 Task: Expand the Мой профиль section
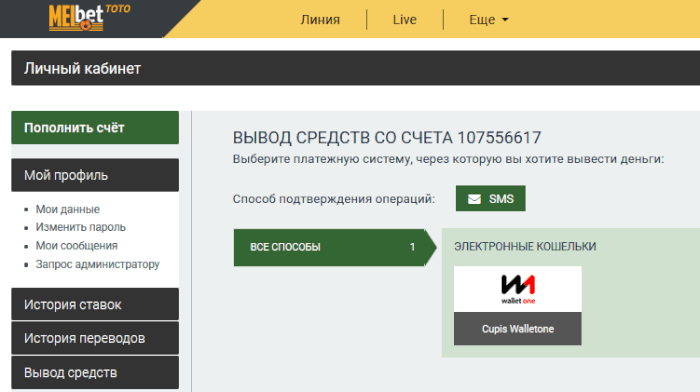95,175
